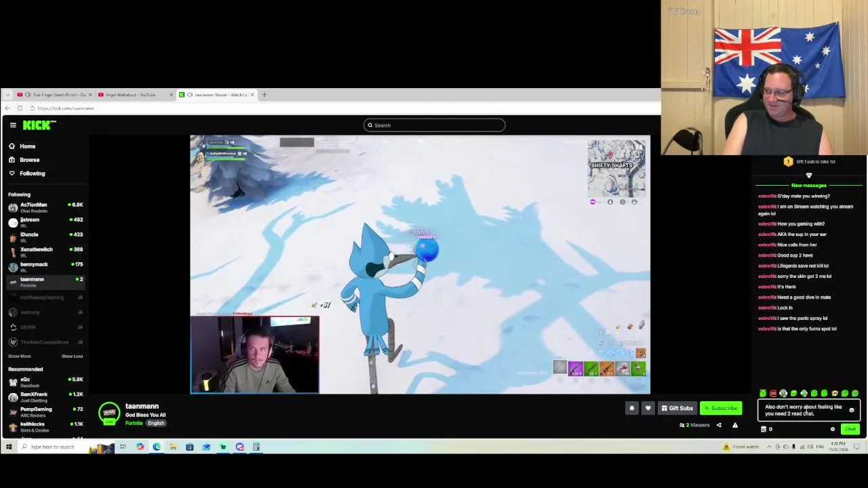Open offline HalfAsleepGaming channel
868x488 pixels.
point(45,298)
